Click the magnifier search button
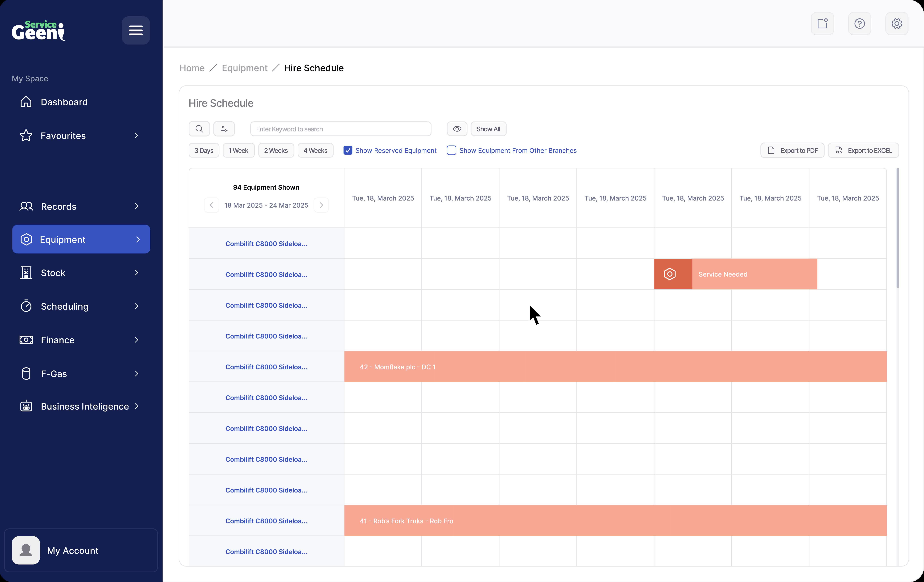 pyautogui.click(x=199, y=129)
